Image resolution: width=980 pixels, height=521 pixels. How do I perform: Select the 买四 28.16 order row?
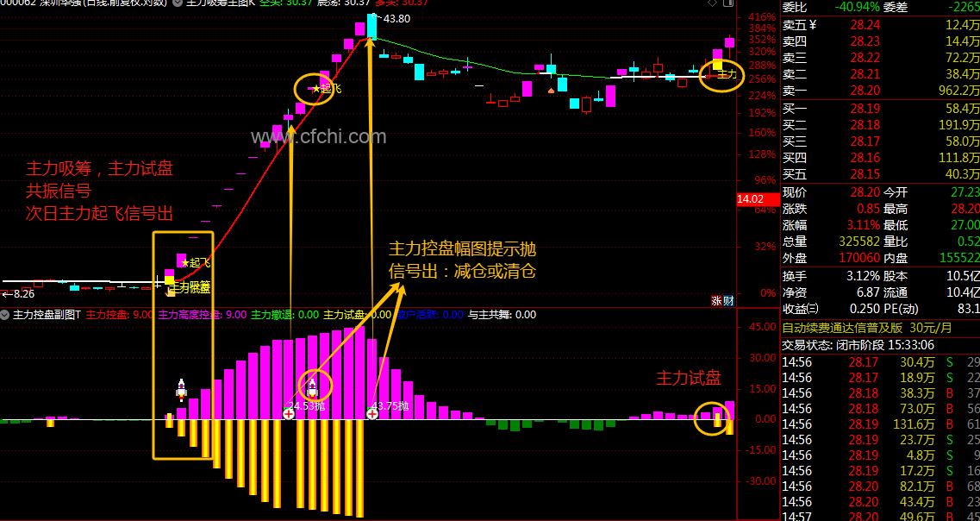[x=881, y=158]
